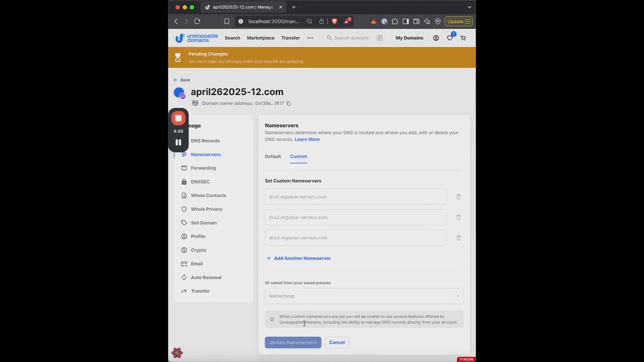Image resolution: width=644 pixels, height=362 pixels.
Task: Click the browser Update button
Action: click(x=458, y=21)
